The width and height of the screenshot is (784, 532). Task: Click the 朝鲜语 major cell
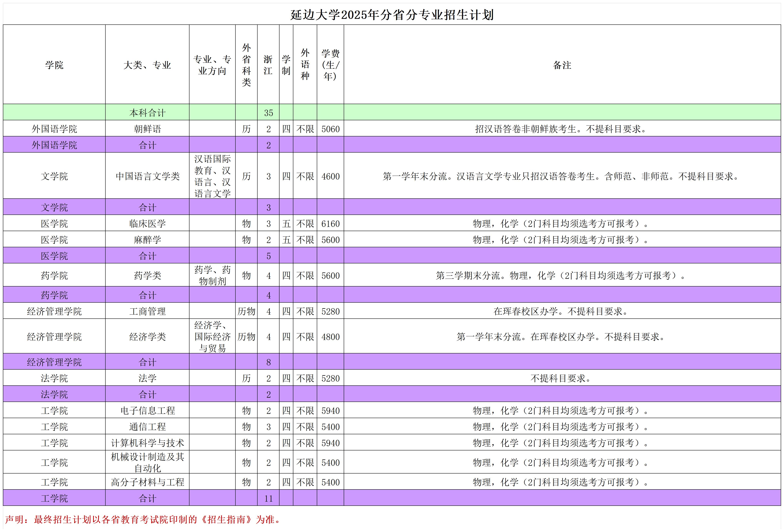[147, 129]
